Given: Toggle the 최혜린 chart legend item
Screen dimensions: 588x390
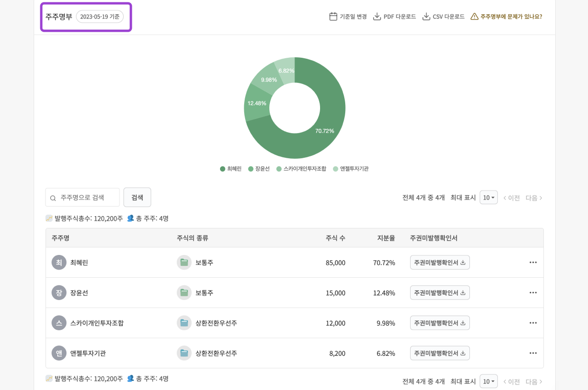Looking at the screenshot, I should click(x=230, y=169).
